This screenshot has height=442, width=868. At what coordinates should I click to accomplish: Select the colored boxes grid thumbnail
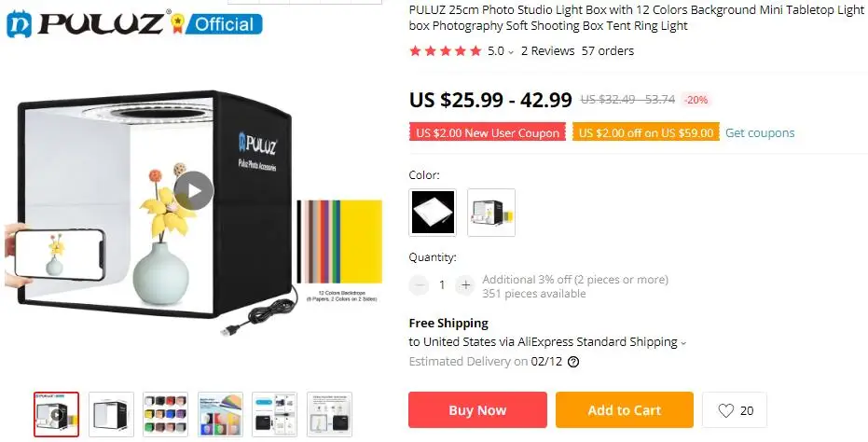[166, 414]
